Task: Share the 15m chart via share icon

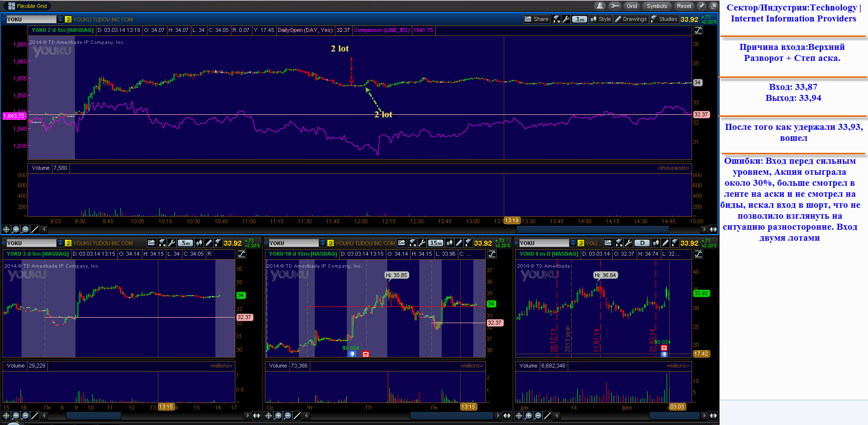Action: click(x=402, y=243)
